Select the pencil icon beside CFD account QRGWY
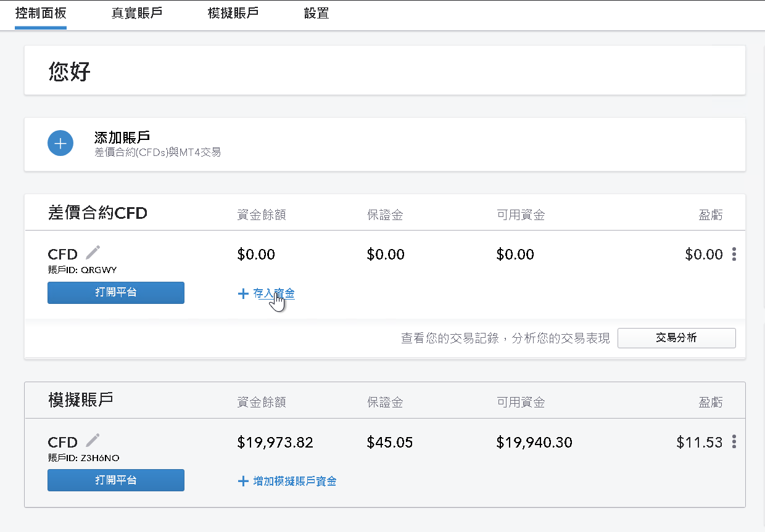This screenshot has height=532, width=765. pos(93,252)
